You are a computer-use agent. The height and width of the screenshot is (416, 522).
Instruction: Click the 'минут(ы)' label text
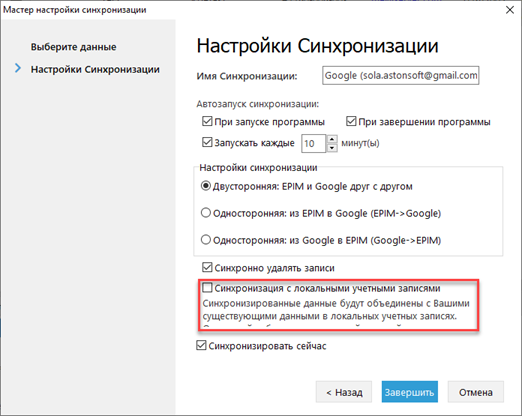[x=360, y=143]
